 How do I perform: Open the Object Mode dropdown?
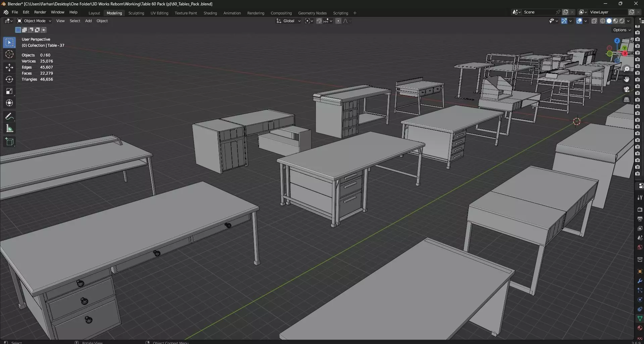click(x=34, y=21)
